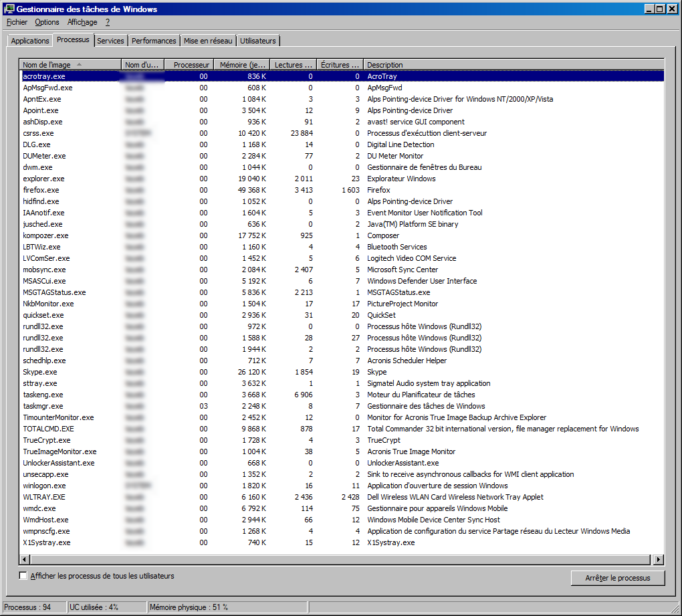Sort by the Nom d'u... column header

pyautogui.click(x=142, y=65)
